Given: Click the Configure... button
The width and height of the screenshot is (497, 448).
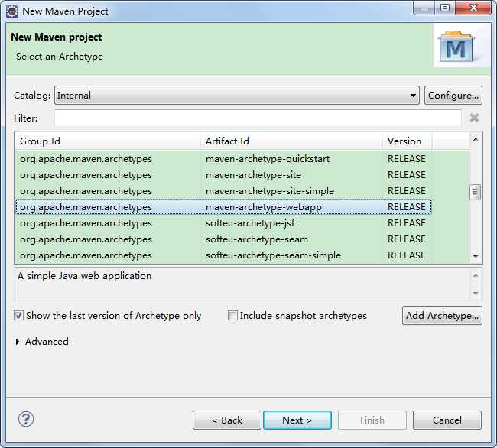Looking at the screenshot, I should point(453,95).
